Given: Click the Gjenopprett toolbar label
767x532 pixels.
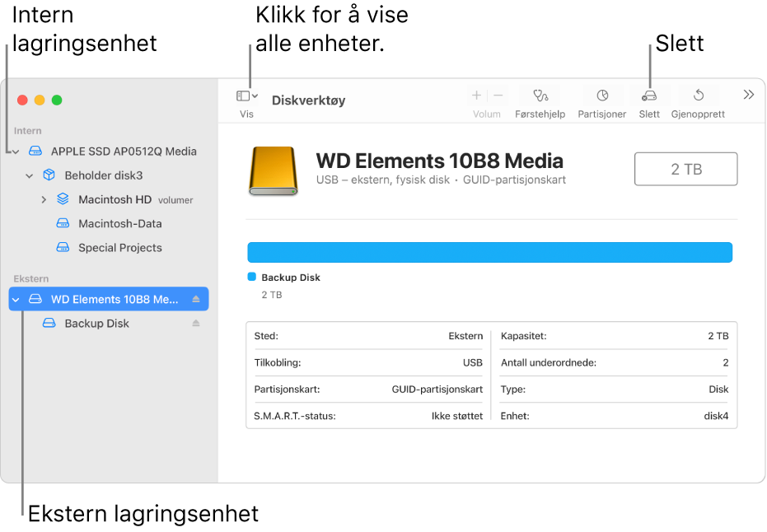Looking at the screenshot, I should point(698,114).
